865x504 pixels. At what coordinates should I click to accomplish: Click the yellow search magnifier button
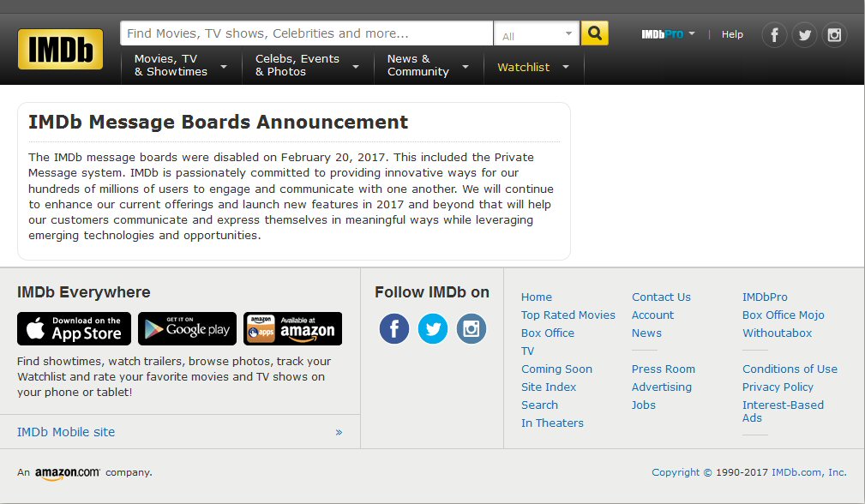[x=594, y=33]
